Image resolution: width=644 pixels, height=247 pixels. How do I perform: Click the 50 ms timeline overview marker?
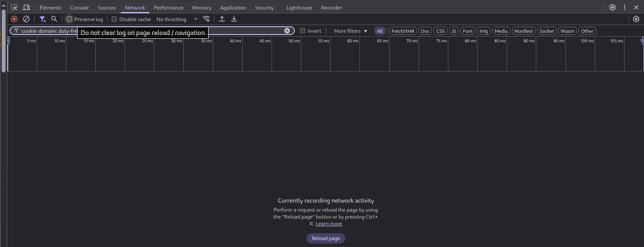(294, 41)
